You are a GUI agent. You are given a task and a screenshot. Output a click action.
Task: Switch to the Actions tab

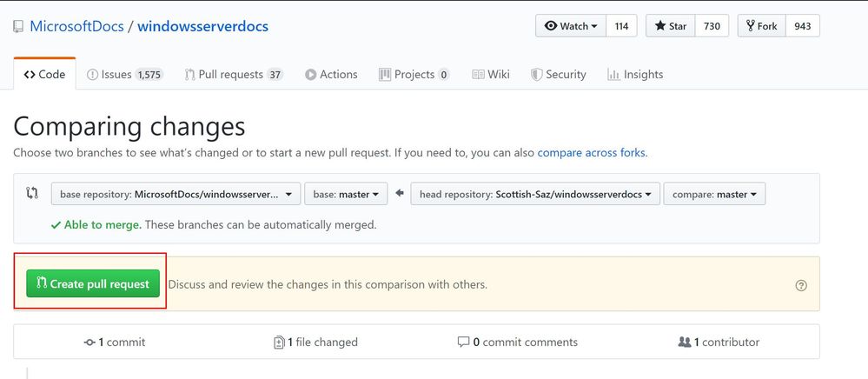click(x=331, y=74)
